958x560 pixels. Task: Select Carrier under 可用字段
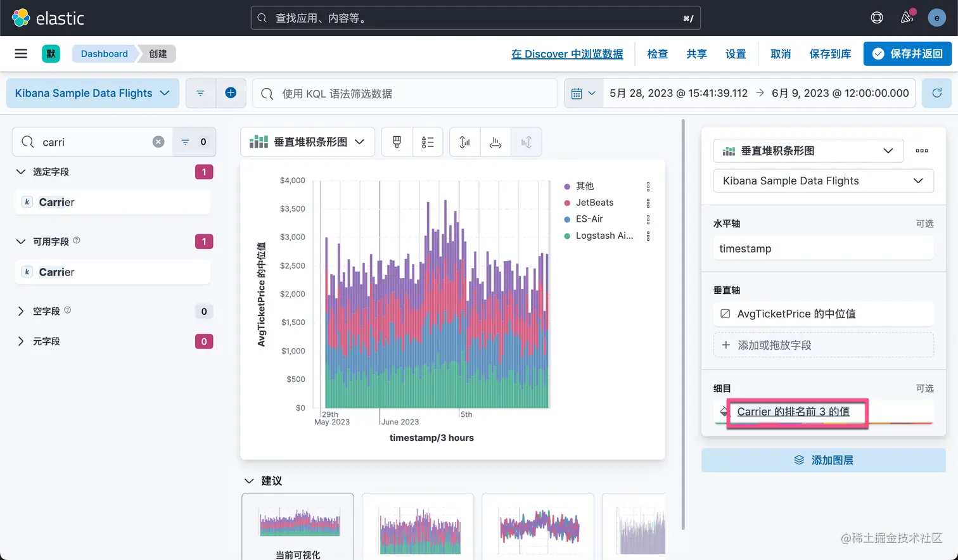coord(112,272)
